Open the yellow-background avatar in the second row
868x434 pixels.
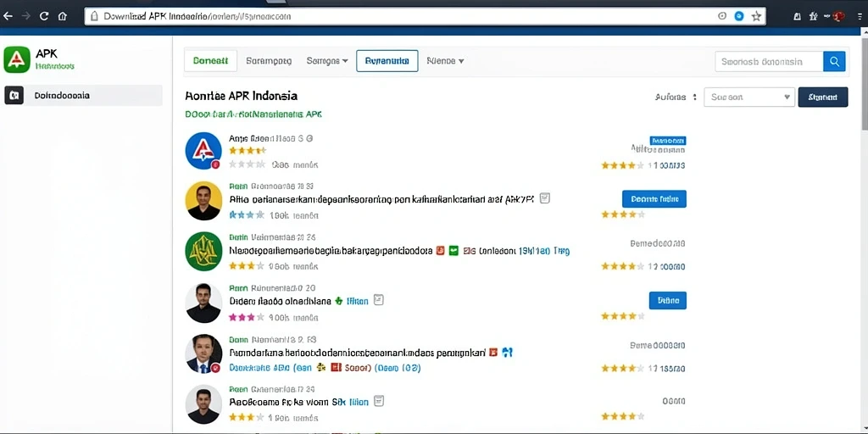(x=203, y=200)
